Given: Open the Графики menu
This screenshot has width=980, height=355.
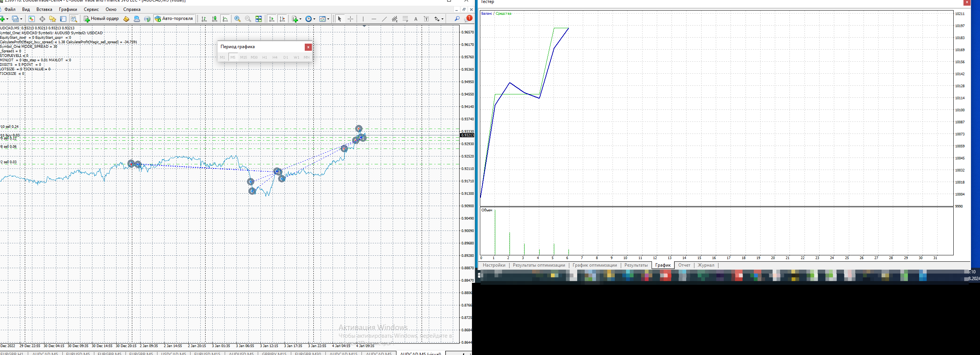Looking at the screenshot, I should click(68, 9).
